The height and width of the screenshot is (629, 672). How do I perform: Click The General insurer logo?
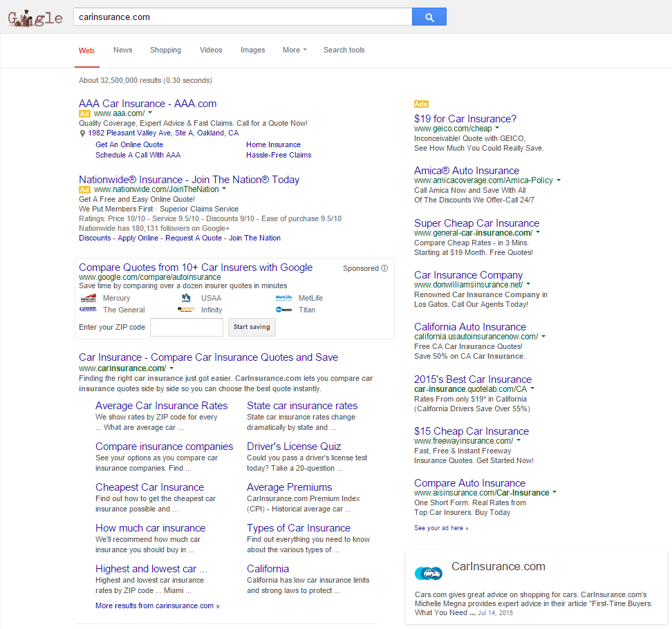(x=88, y=310)
